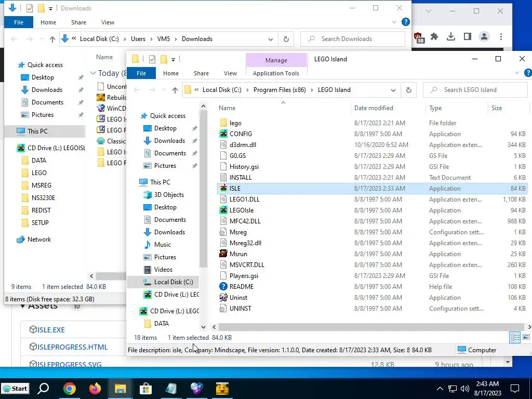Open the Share tab in LEGO Island window
Image resolution: width=532 pixels, height=399 pixels.
tap(201, 73)
